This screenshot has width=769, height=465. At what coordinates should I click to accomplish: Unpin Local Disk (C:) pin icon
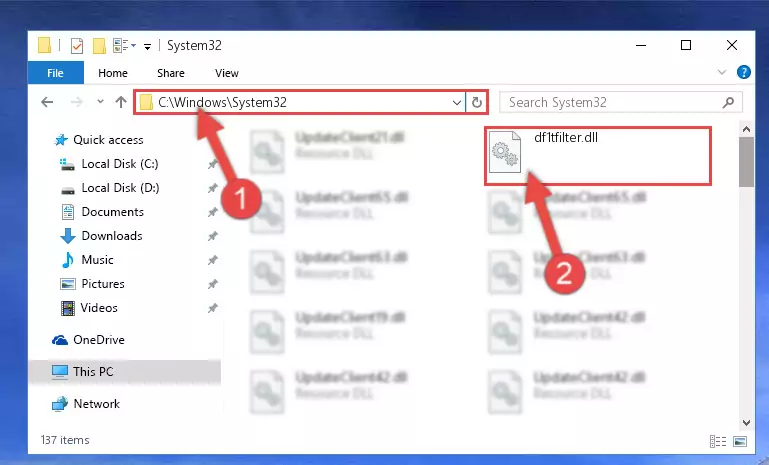click(212, 164)
